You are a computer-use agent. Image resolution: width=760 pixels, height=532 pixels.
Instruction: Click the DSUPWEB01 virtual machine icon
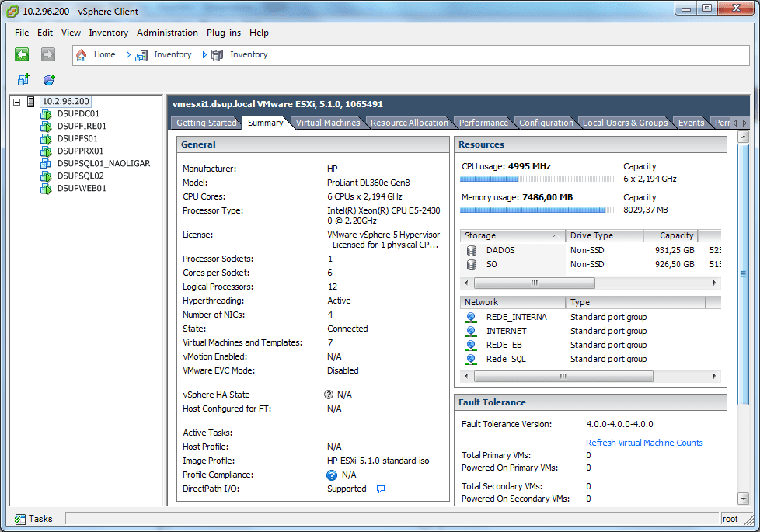point(46,189)
